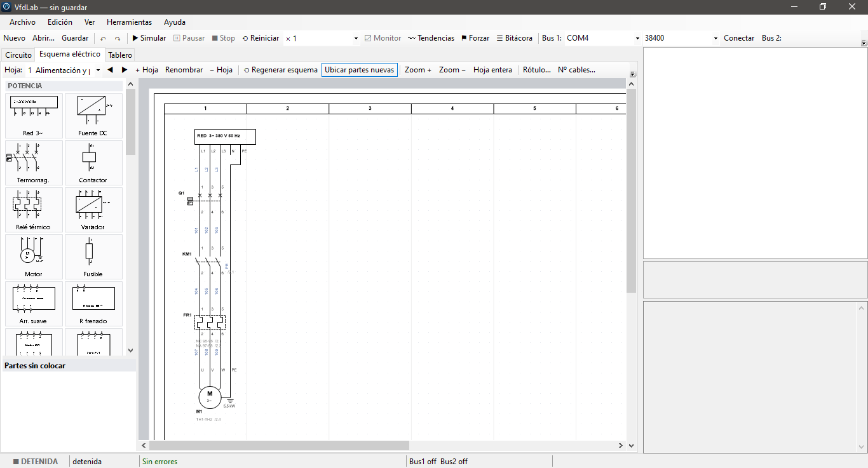Click Regenerar esquema
868x468 pixels.
(281, 70)
